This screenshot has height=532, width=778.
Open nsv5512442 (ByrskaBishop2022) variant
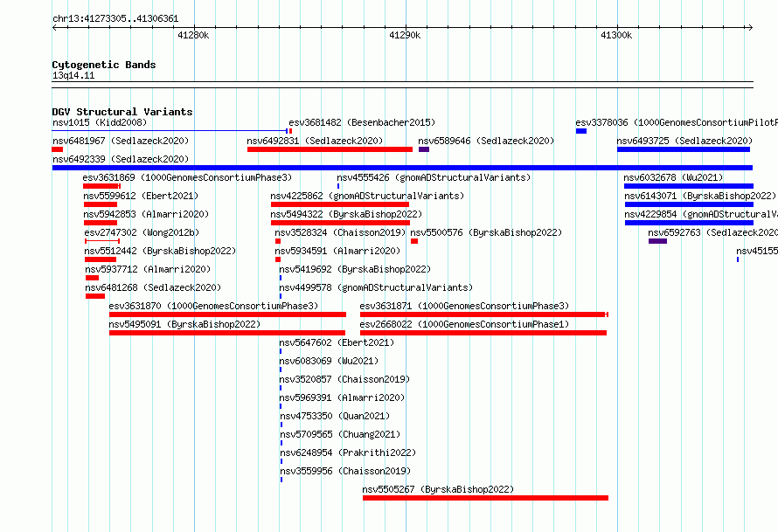click(160, 251)
